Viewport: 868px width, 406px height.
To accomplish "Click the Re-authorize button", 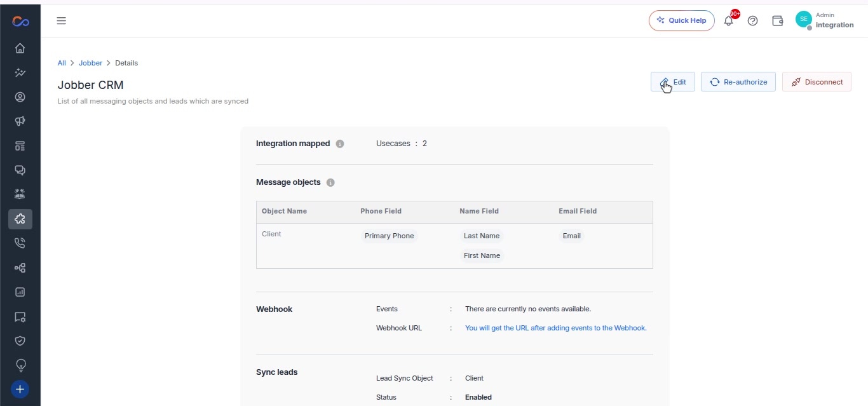I will pos(738,82).
